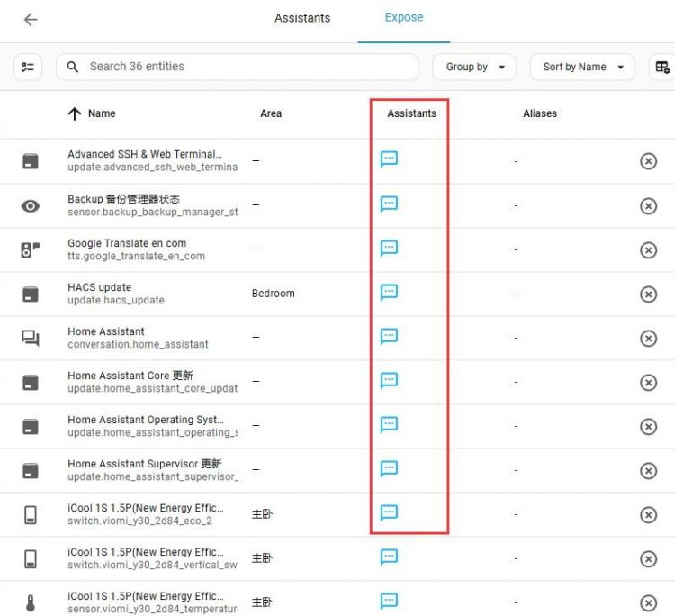Click the Backup sensor eye icon
Image resolution: width=675 pixels, height=616 pixels.
click(31, 205)
